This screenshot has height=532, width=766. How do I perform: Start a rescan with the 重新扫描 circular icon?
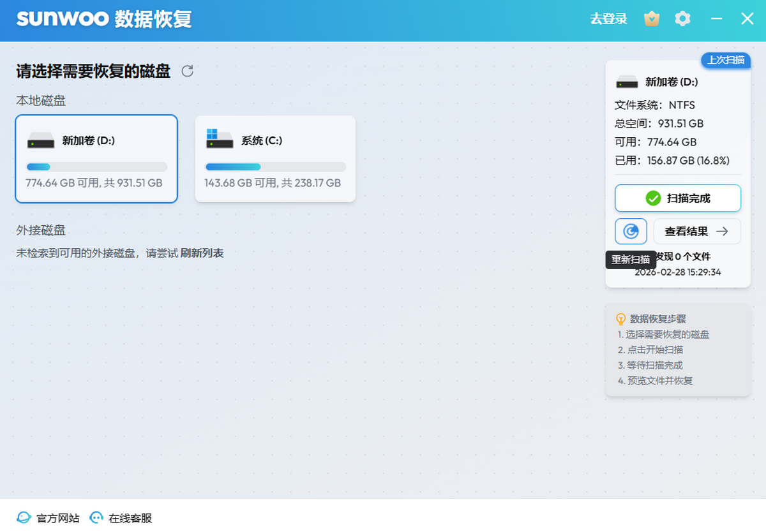tap(631, 231)
